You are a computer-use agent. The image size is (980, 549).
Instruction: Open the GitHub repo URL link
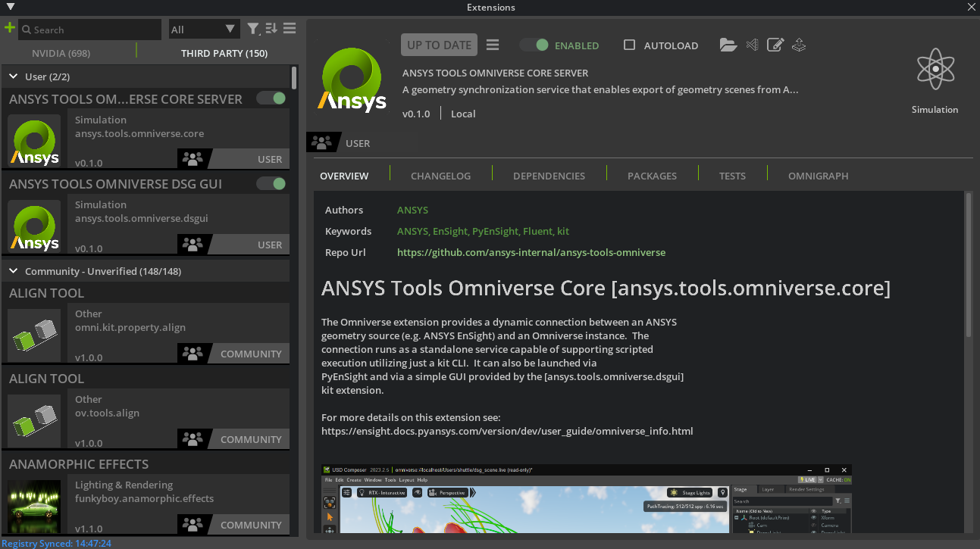click(531, 252)
